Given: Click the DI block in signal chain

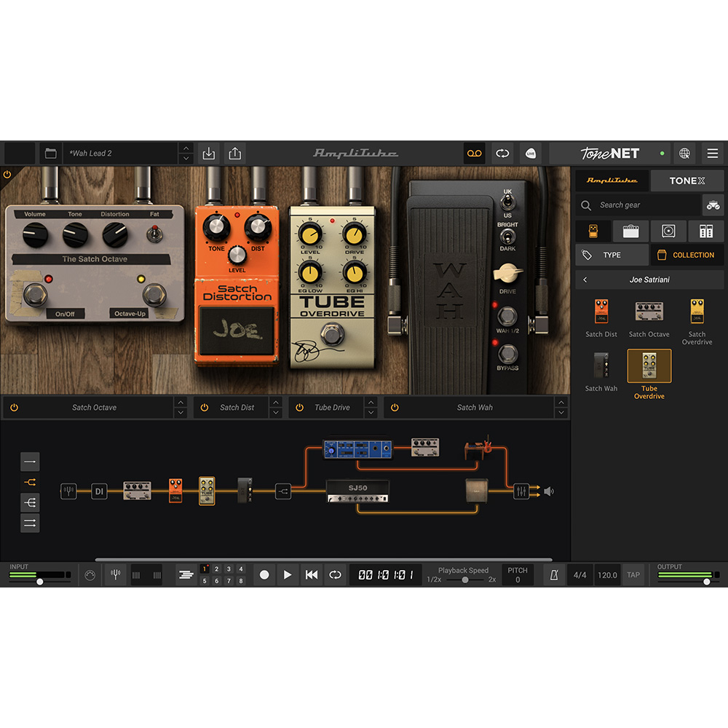Looking at the screenshot, I should point(99,491).
